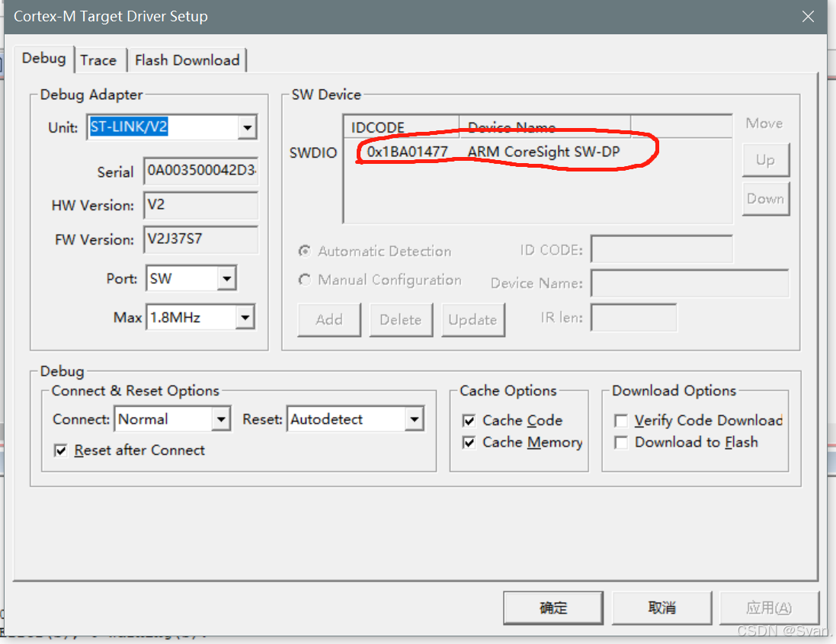
Task: Select the 0x1BA01477 IDCODE cell
Action: tap(408, 152)
